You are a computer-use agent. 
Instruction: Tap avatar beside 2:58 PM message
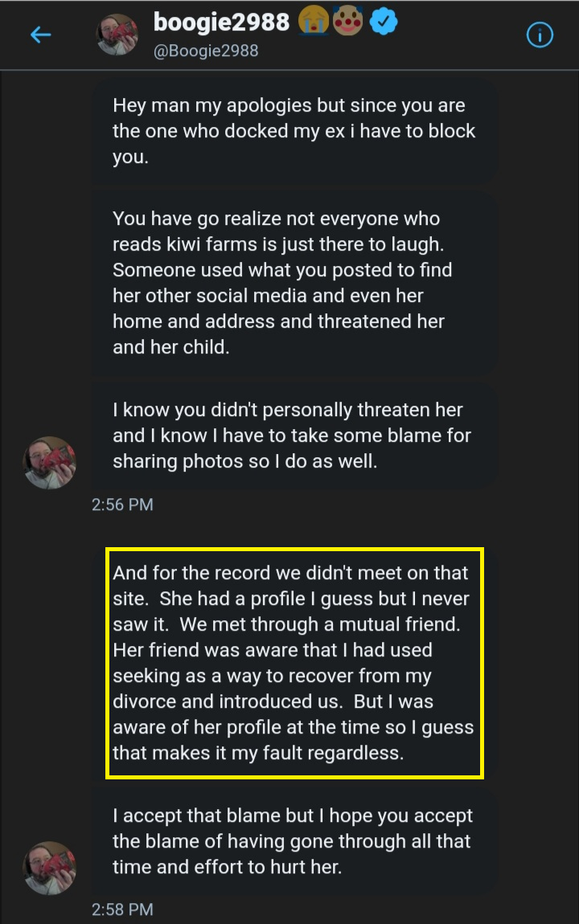50,868
